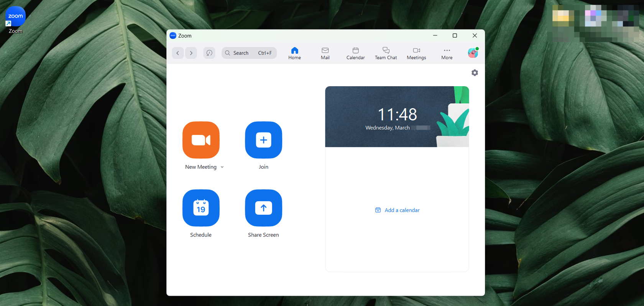This screenshot has height=306, width=644.
Task: Show More navigation options
Action: (x=447, y=53)
